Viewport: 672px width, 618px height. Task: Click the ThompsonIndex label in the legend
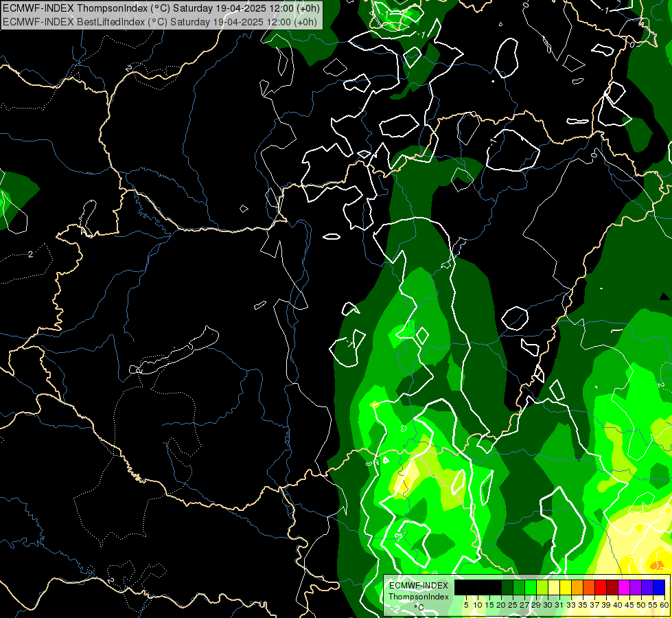pyautogui.click(x=419, y=597)
